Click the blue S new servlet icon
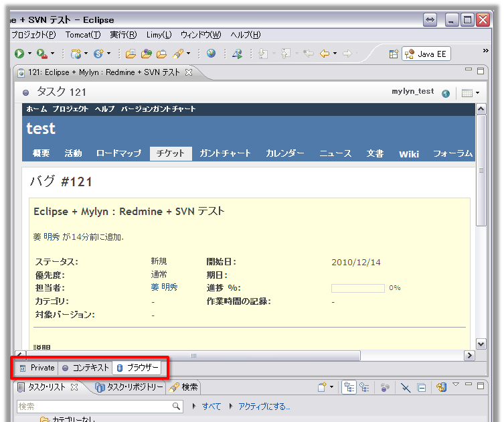This screenshot has width=504, height=422. [98, 54]
